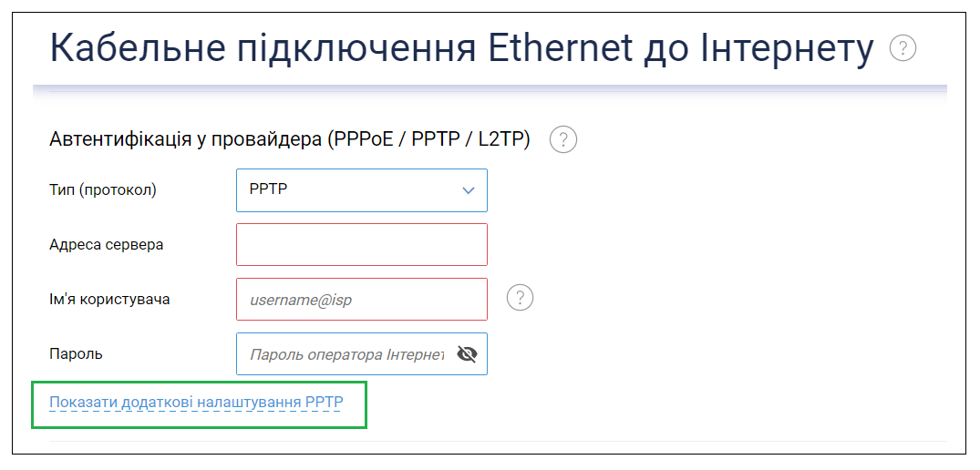Click the Ім'я користувача label
Screen dimensions: 980x470
[x=109, y=299]
